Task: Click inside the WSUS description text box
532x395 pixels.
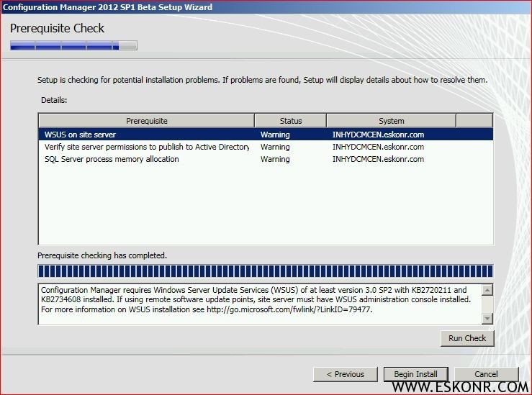Action: (x=260, y=304)
